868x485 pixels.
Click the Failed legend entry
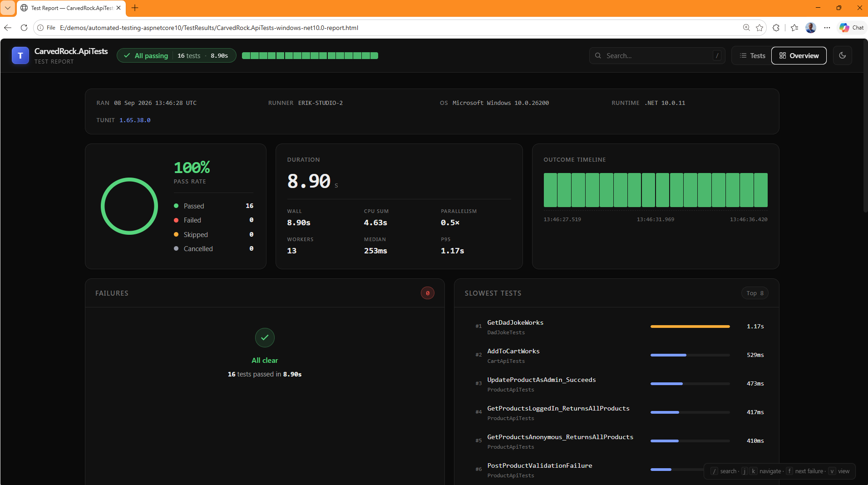[213, 220]
